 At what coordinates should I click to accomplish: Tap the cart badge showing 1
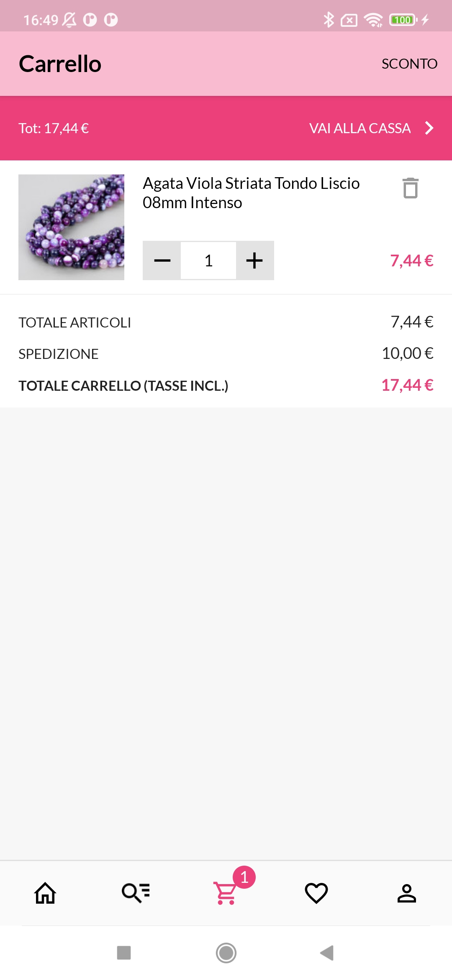(x=244, y=877)
